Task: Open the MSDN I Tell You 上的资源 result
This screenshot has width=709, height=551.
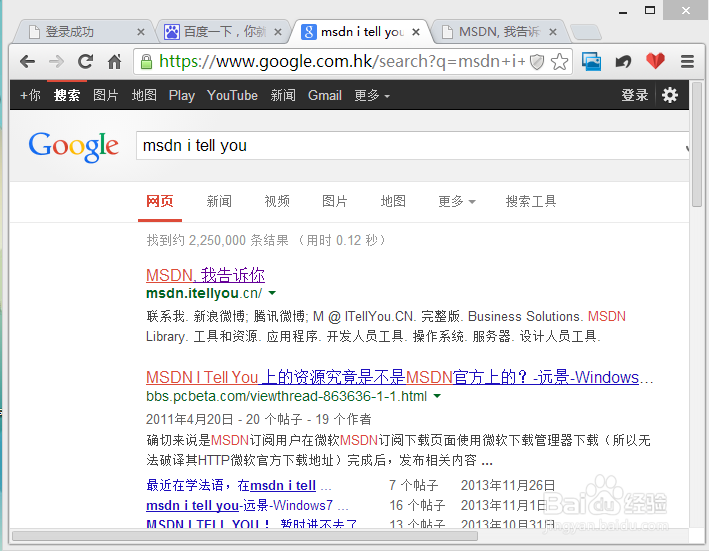Action: [x=392, y=377]
